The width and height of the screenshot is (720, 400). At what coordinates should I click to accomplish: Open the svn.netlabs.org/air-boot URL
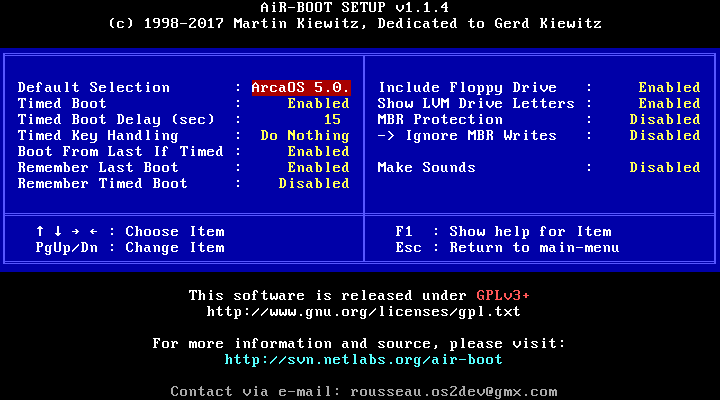[363, 360]
